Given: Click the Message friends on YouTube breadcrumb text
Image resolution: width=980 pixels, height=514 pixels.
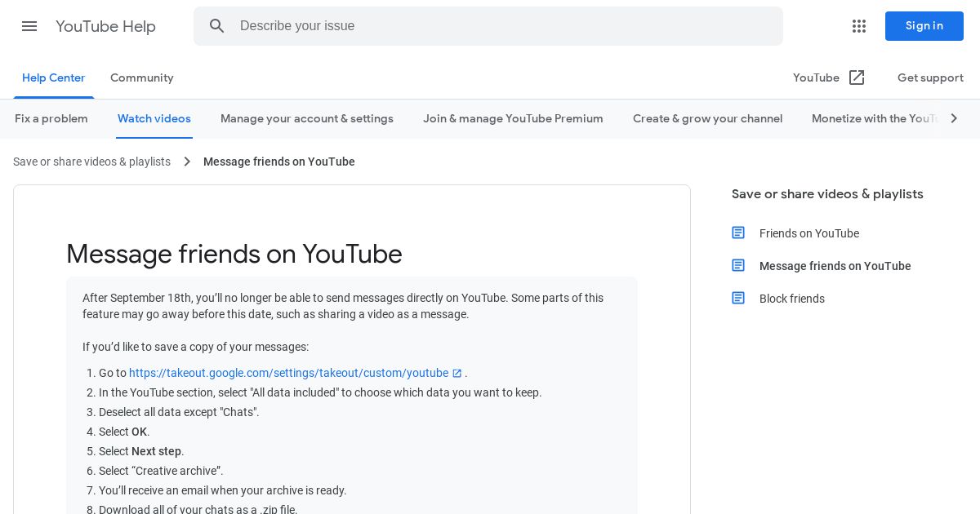Looking at the screenshot, I should [x=279, y=162].
